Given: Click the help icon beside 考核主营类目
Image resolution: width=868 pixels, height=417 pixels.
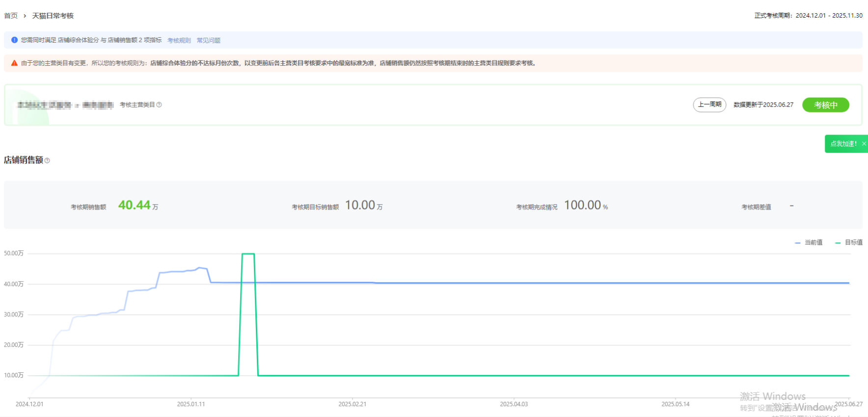Looking at the screenshot, I should (x=159, y=104).
